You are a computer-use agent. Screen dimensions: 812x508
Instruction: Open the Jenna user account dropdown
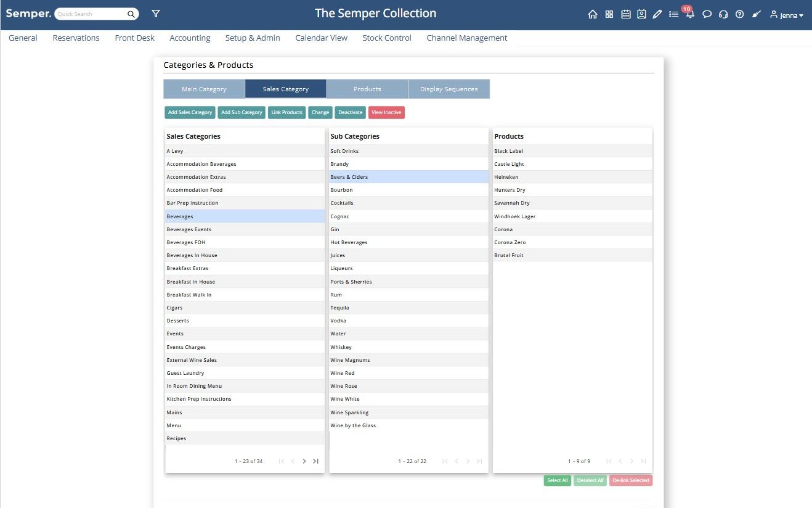(787, 15)
